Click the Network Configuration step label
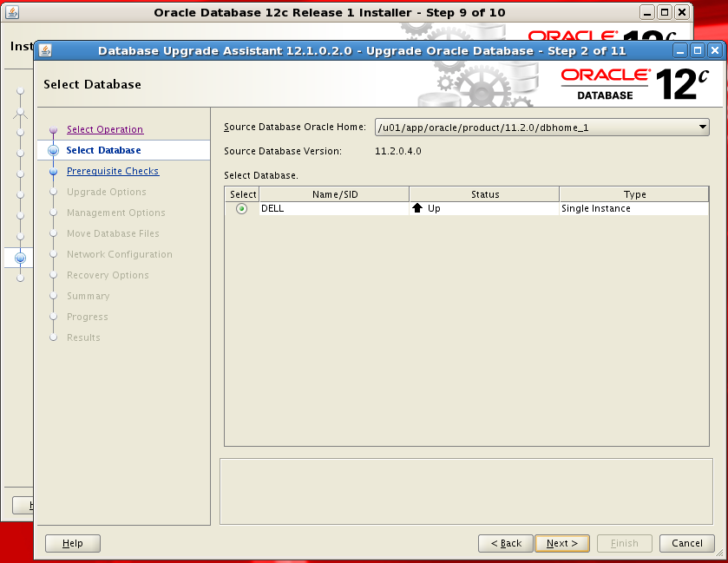Image resolution: width=728 pixels, height=563 pixels. click(120, 254)
